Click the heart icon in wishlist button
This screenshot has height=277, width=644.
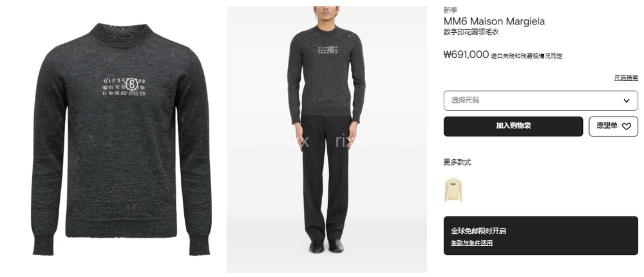(626, 126)
